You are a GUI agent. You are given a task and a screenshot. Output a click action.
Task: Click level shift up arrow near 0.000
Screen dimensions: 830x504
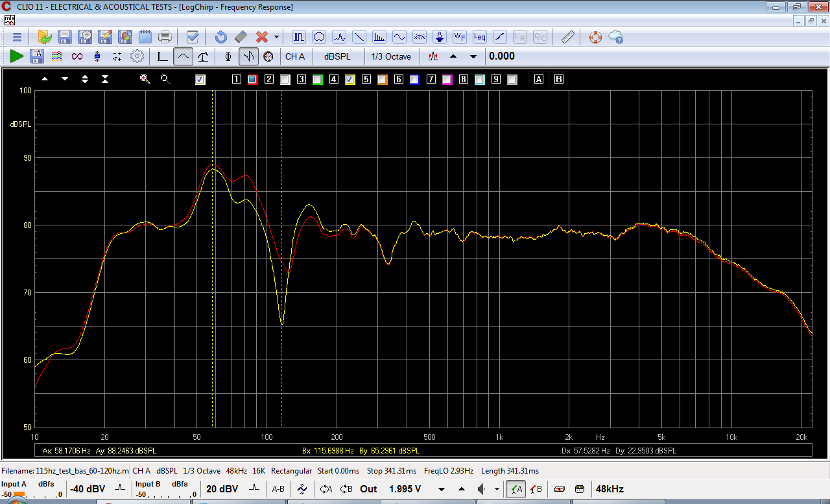[x=453, y=56]
